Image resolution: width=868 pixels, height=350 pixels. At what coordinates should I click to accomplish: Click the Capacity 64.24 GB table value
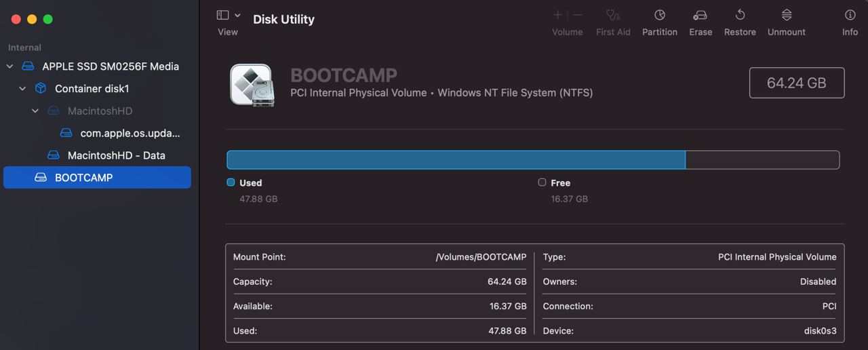tap(507, 281)
